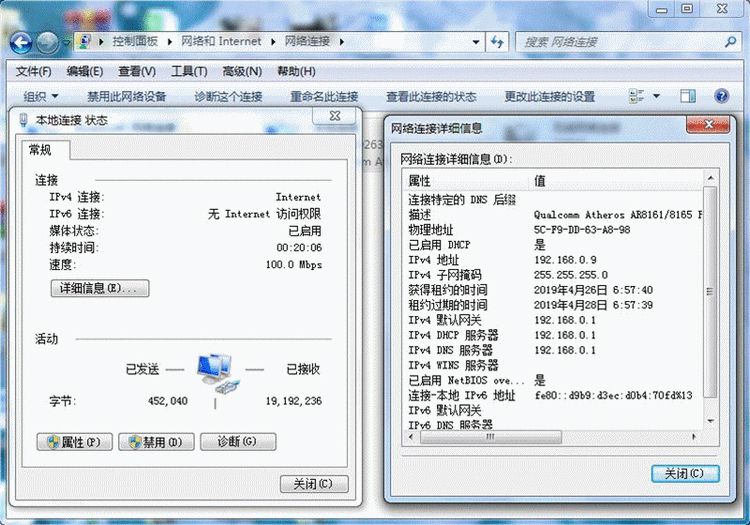Click 关闭(C) in 本地连接 状态 dialog
Viewport: 750px width, 525px height.
pyautogui.click(x=314, y=484)
